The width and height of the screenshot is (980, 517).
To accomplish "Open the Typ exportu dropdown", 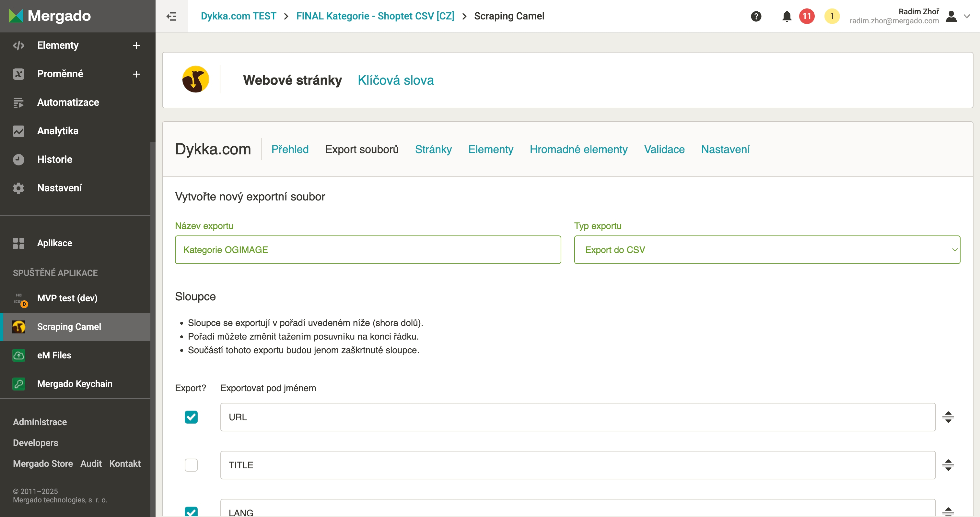I will pyautogui.click(x=766, y=250).
